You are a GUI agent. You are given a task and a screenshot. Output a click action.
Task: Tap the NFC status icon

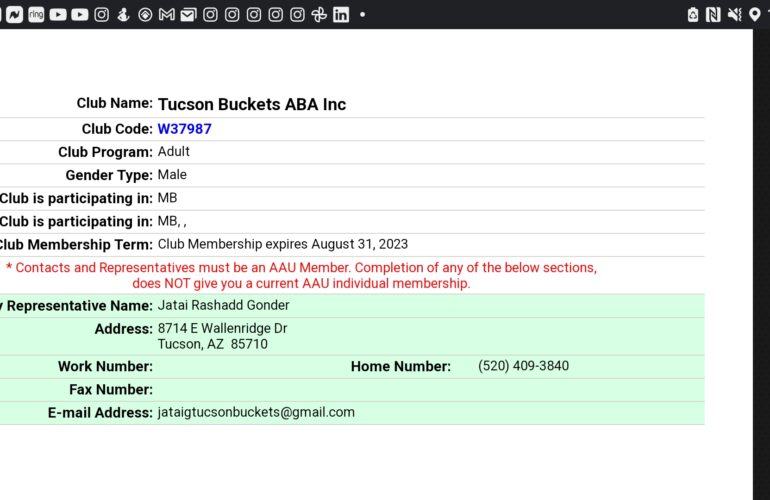point(713,15)
